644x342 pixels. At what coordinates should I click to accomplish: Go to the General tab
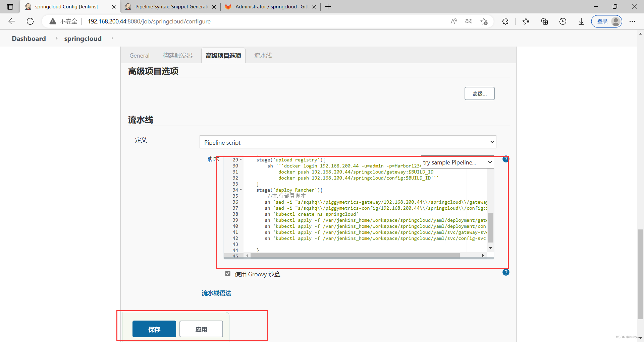click(140, 56)
